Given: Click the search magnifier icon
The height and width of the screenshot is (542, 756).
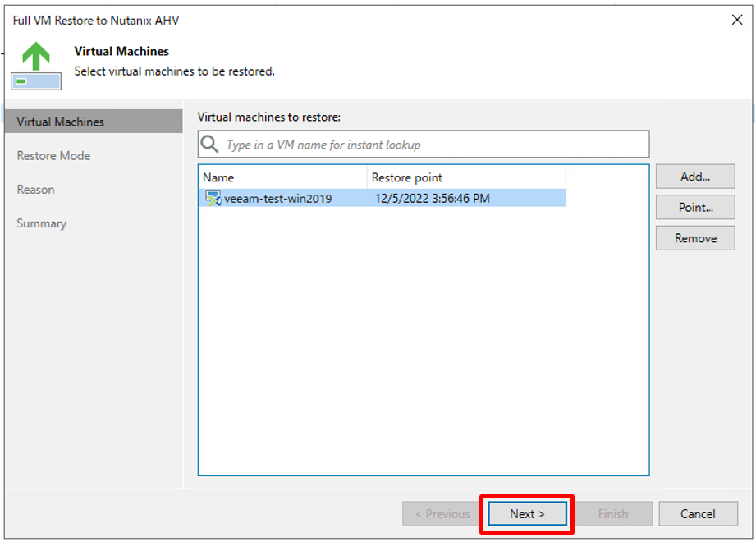Looking at the screenshot, I should (x=210, y=145).
